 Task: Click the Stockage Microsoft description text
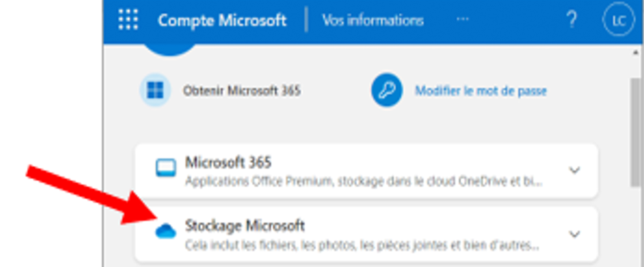click(x=362, y=246)
